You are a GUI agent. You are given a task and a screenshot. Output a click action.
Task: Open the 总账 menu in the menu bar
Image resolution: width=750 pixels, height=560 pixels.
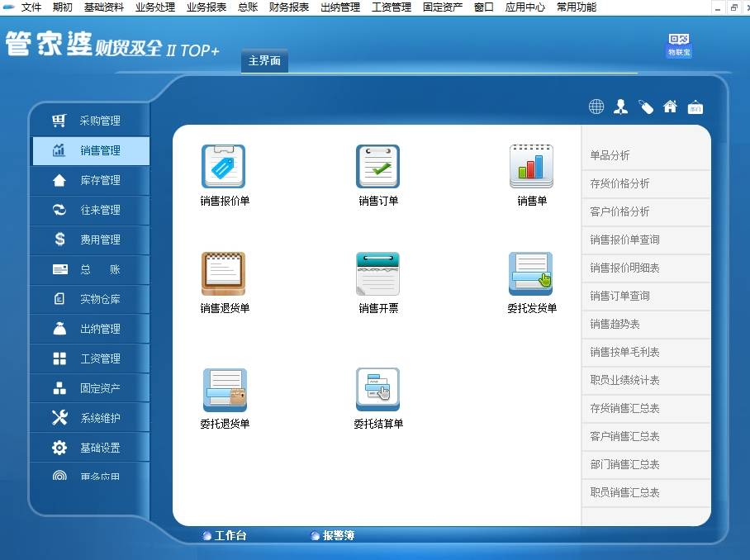(248, 7)
